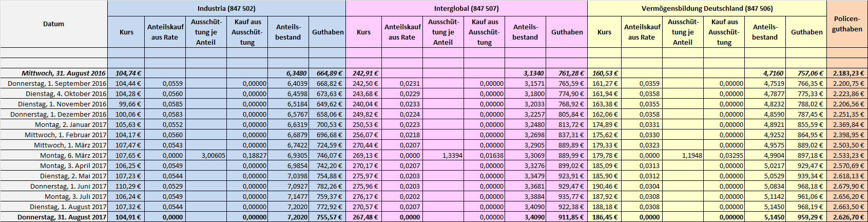Click Interglobal Guthaben cell 911,85 €

point(567,217)
